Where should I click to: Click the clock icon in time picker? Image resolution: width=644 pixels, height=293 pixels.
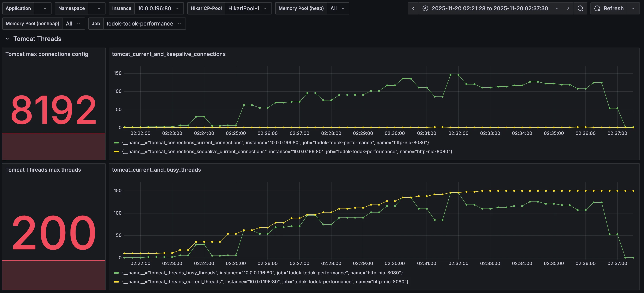425,9
